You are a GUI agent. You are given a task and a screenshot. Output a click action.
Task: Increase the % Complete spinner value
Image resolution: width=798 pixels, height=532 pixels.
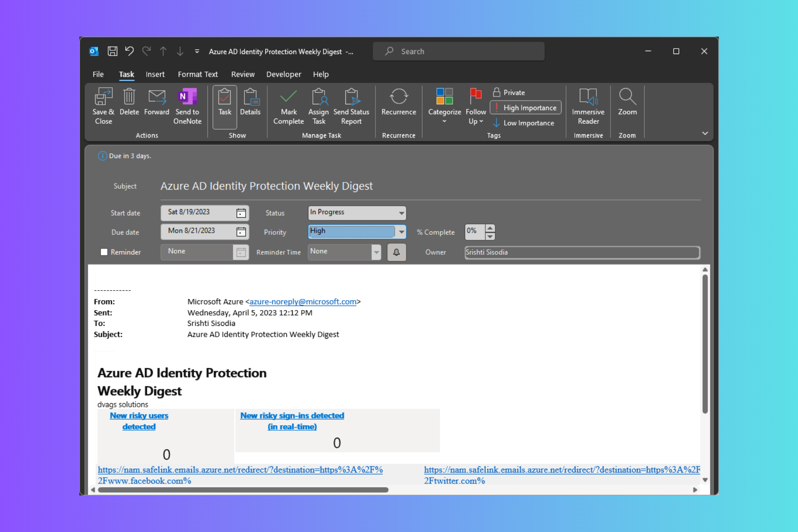point(490,228)
